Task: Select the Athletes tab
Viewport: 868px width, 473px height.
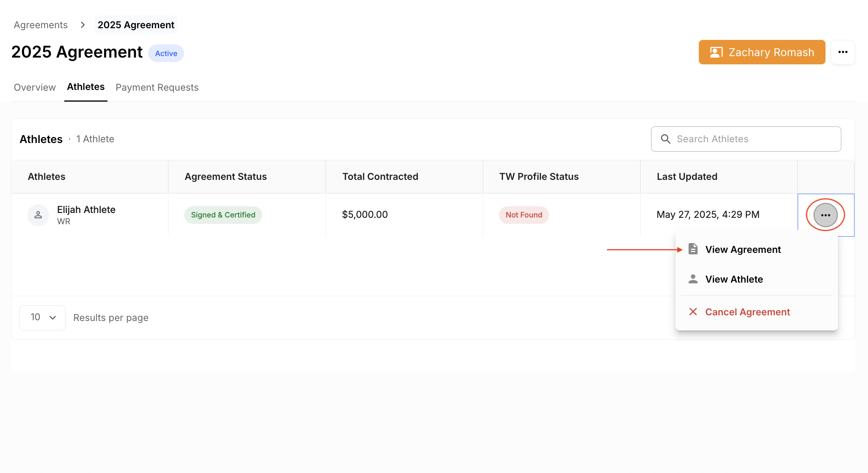Action: click(x=86, y=87)
